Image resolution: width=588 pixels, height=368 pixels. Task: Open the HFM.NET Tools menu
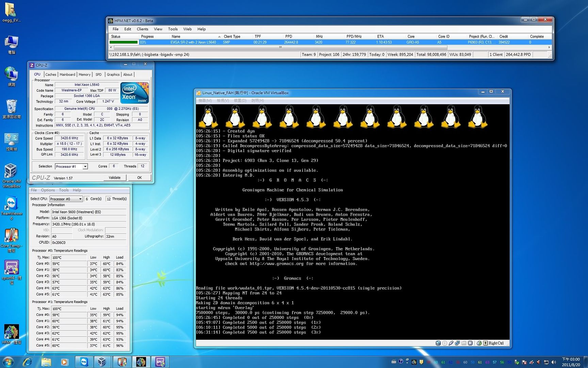173,29
